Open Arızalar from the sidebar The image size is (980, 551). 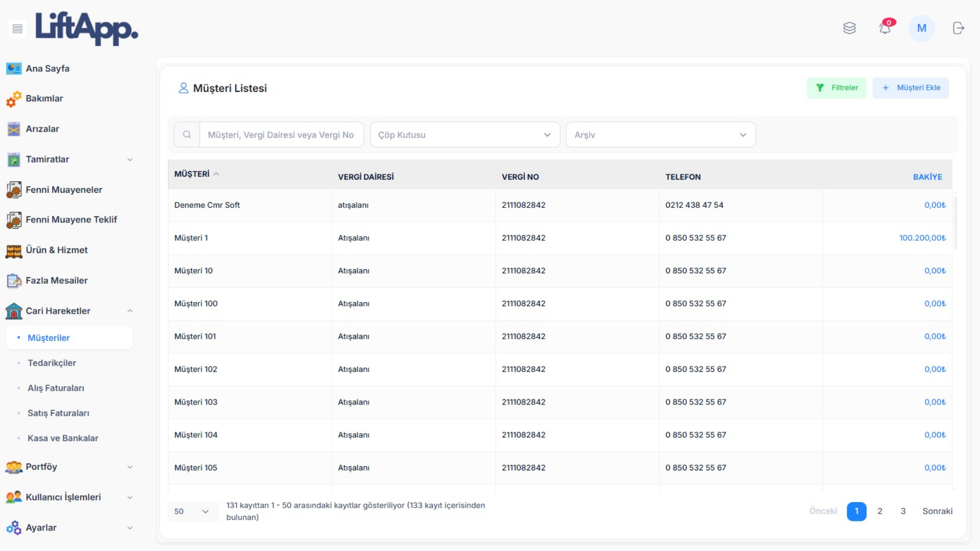pos(42,129)
